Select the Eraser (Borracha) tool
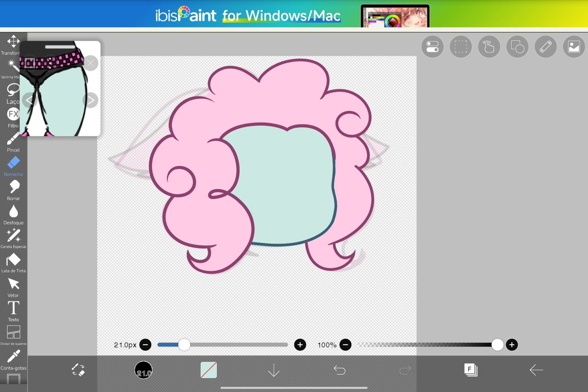This screenshot has height=392, width=588. [x=13, y=165]
